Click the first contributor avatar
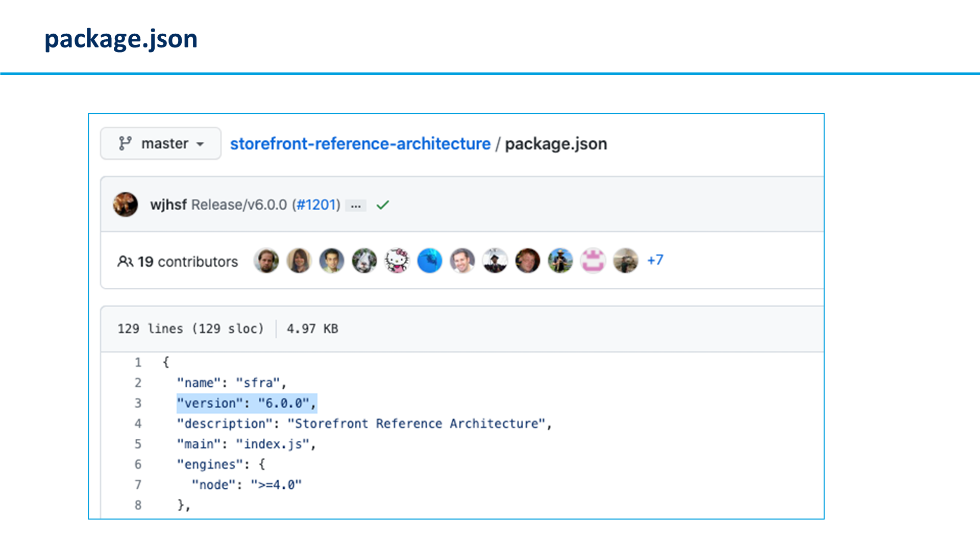The height and width of the screenshot is (551, 980). pyautogui.click(x=266, y=261)
